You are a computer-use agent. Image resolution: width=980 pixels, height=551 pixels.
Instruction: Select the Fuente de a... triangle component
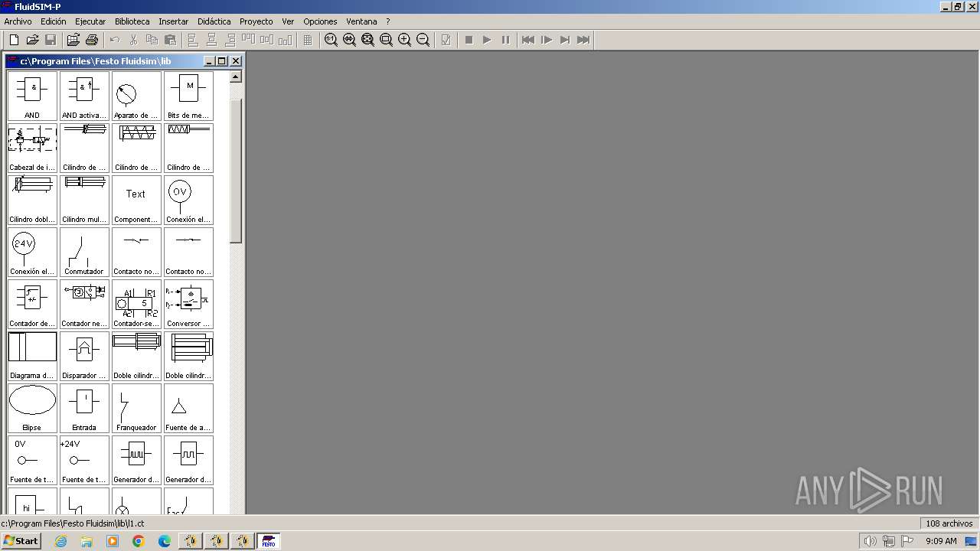(188, 409)
